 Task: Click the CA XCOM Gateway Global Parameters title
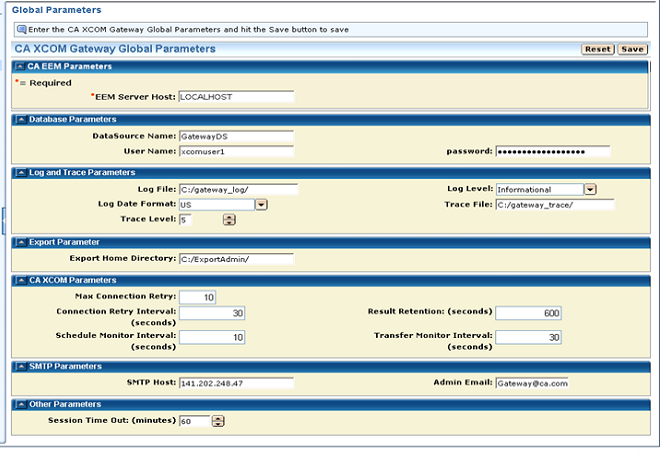pyautogui.click(x=115, y=49)
